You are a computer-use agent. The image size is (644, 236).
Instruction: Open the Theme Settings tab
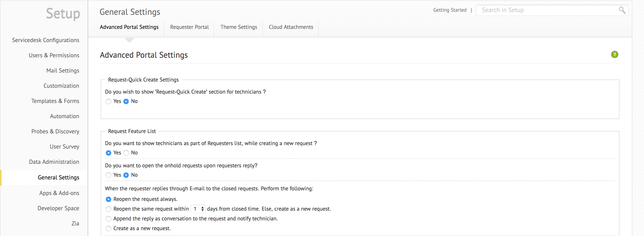(238, 27)
